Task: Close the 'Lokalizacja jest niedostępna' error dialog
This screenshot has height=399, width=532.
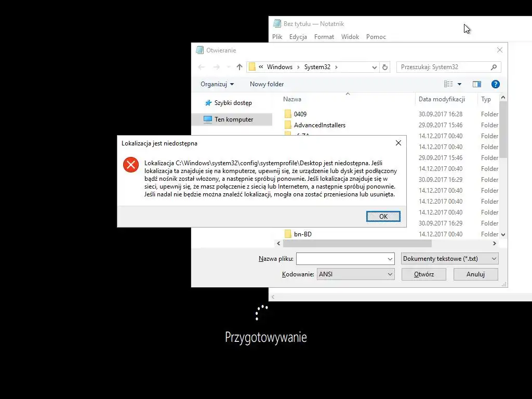Action: [398, 143]
